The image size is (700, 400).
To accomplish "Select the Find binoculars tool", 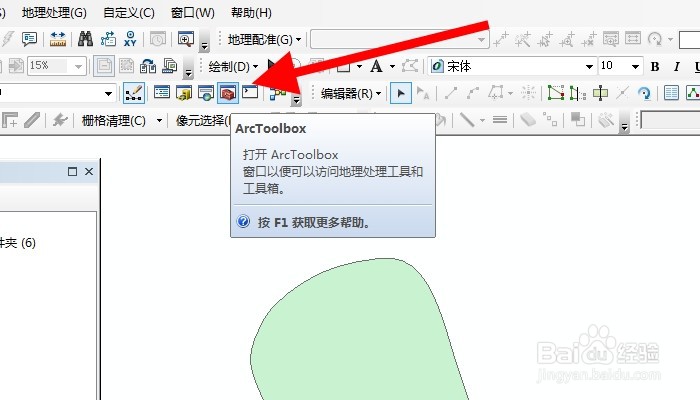I will click(x=85, y=39).
